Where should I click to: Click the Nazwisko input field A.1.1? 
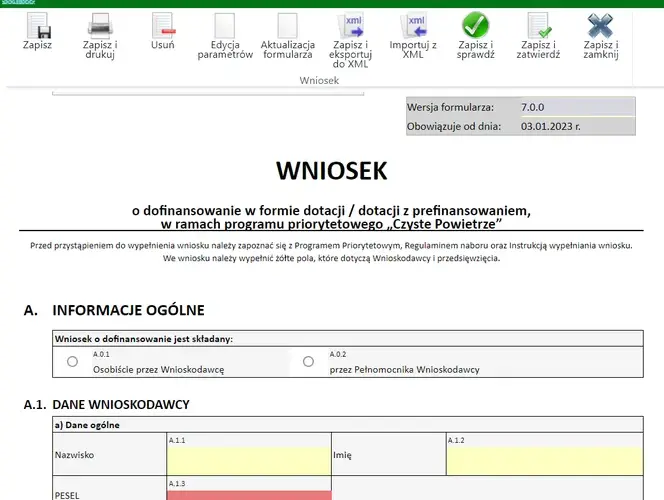coord(249,461)
